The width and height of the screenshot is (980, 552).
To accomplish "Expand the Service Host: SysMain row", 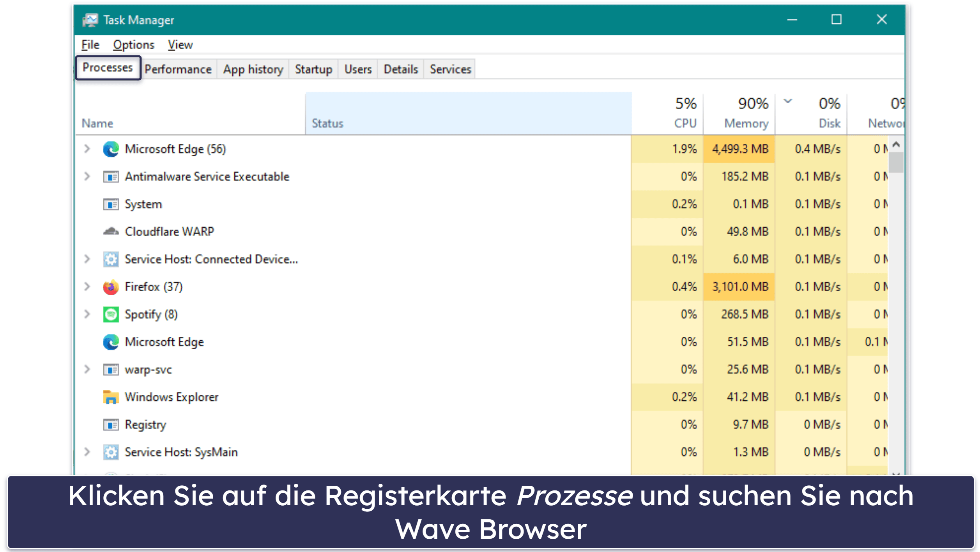I will coord(87,452).
